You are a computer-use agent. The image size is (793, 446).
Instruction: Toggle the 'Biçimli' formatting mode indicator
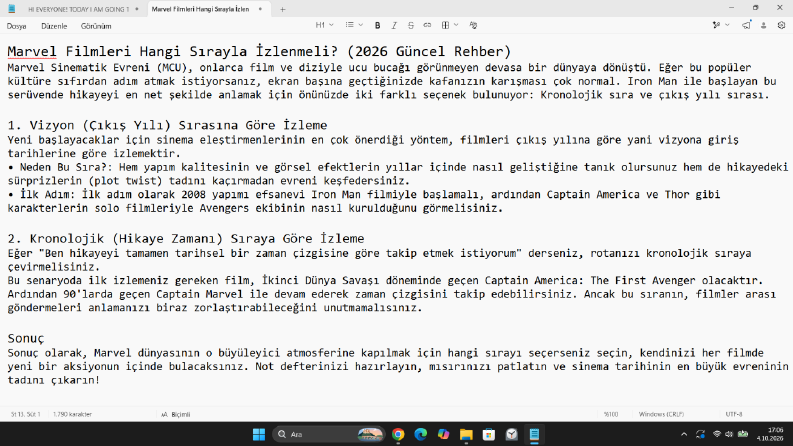click(x=175, y=414)
